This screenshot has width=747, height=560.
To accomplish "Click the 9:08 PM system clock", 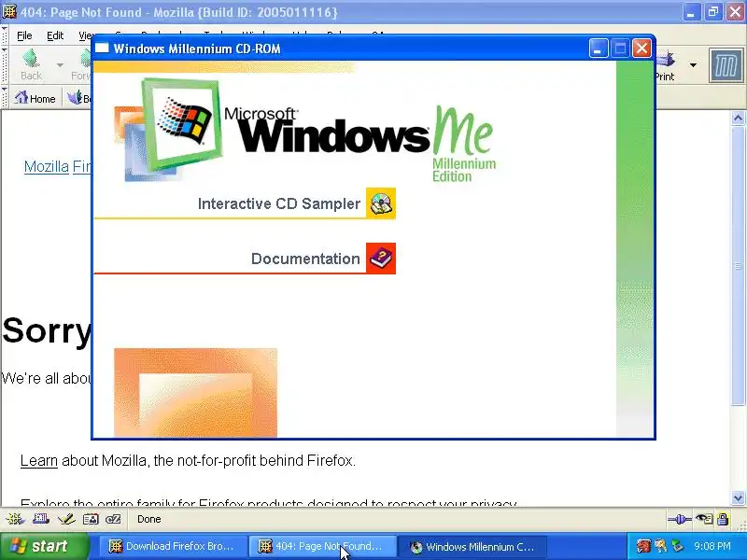I will point(712,546).
